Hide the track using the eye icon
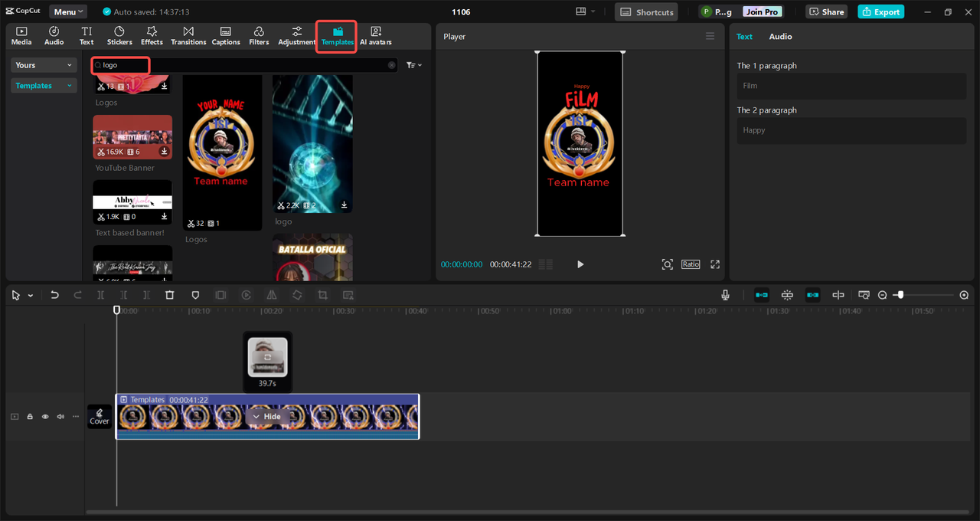This screenshot has width=980, height=521. tap(45, 417)
